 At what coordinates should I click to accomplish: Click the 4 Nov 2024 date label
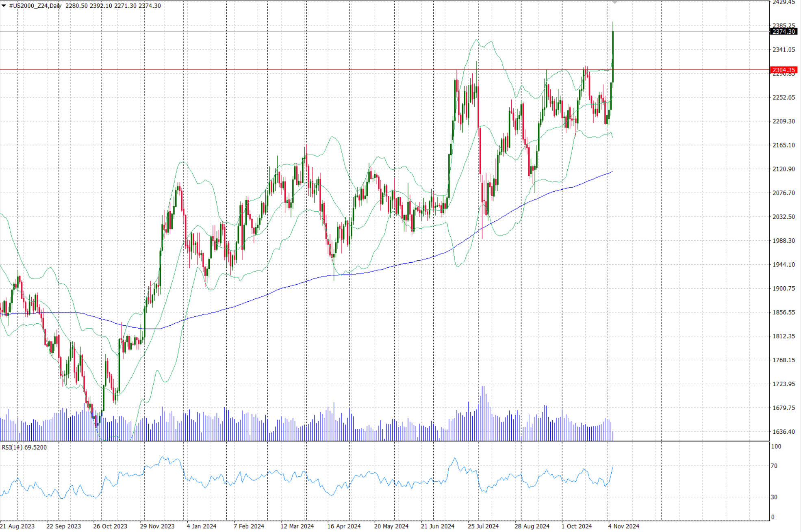(x=623, y=526)
